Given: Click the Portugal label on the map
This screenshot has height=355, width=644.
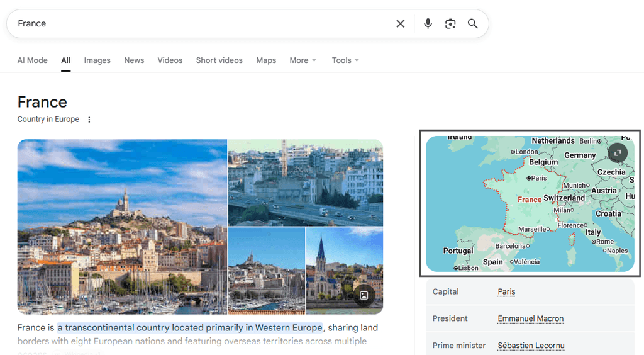Looking at the screenshot, I should tap(458, 251).
